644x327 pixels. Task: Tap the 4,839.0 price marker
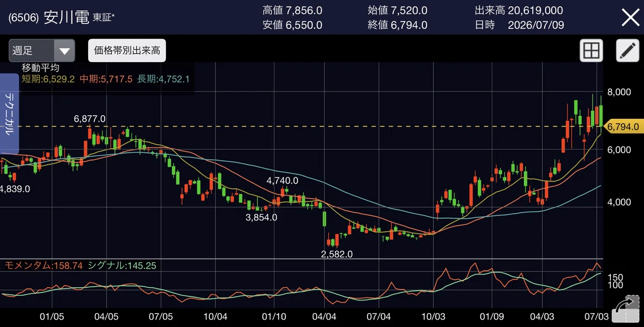click(x=14, y=189)
